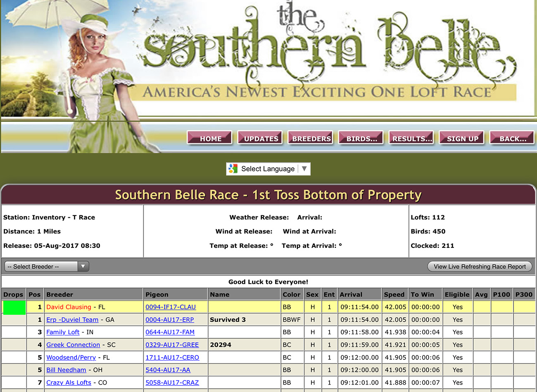Viewport: 537px width, 392px height.
Task: Open breeder link Greek Connection
Action: (x=73, y=345)
